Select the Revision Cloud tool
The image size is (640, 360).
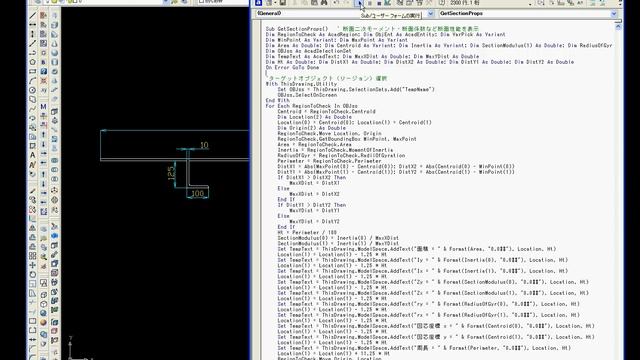pos(33,100)
